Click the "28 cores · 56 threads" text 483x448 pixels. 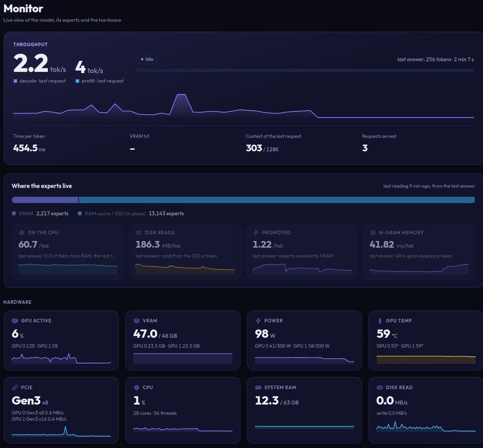(x=155, y=413)
